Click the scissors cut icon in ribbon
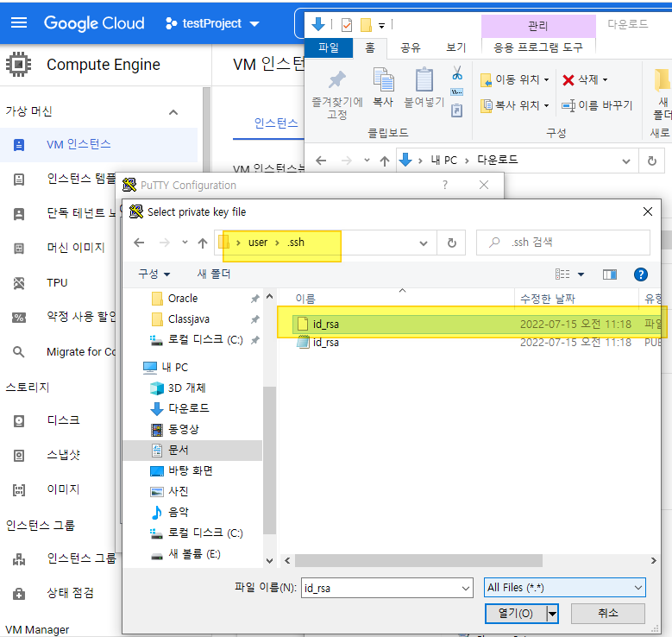672x637 pixels. coord(457,73)
